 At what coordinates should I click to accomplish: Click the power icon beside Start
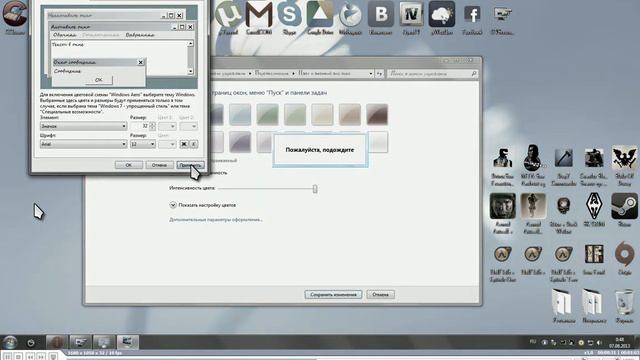pyautogui.click(x=31, y=342)
